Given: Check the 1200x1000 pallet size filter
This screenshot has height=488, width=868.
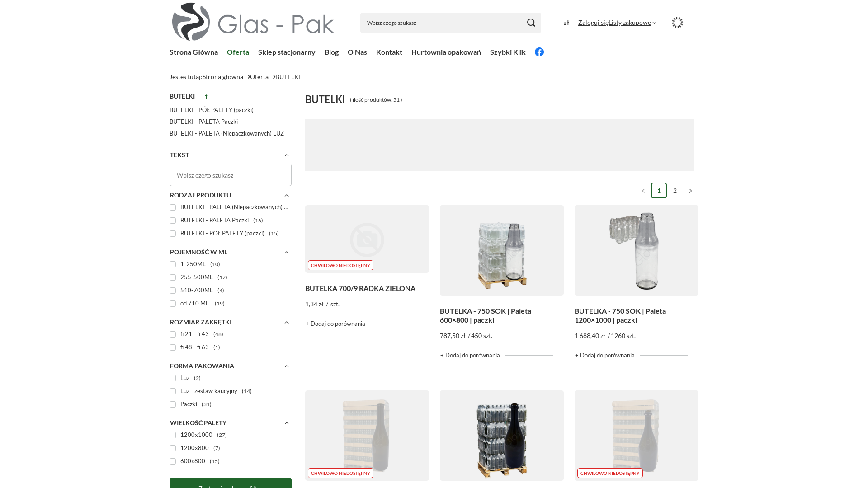Looking at the screenshot, I should pos(173,435).
